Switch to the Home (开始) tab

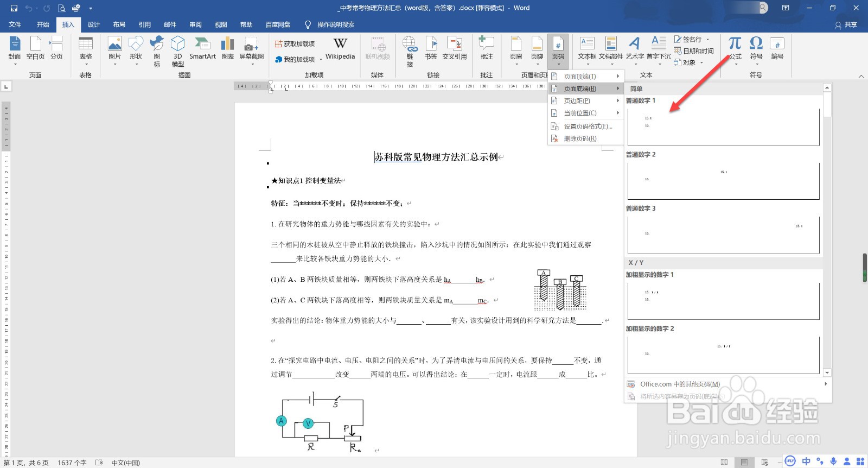(x=43, y=25)
